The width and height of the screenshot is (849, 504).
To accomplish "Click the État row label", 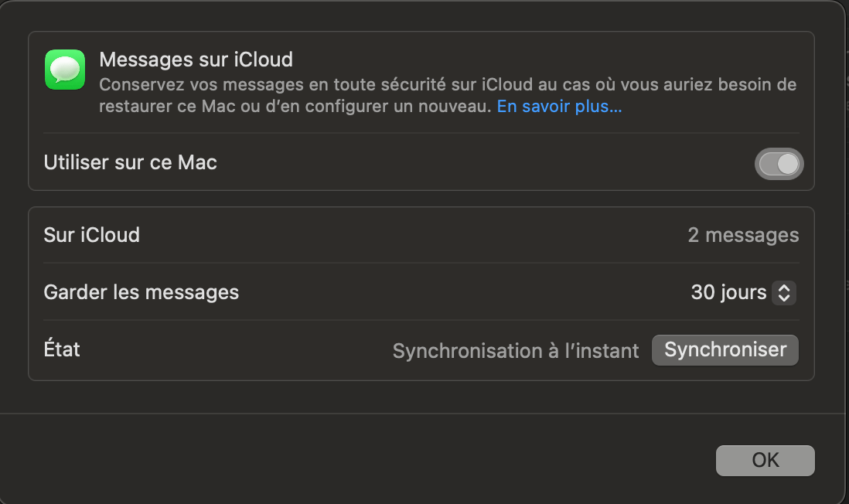I will pos(62,349).
